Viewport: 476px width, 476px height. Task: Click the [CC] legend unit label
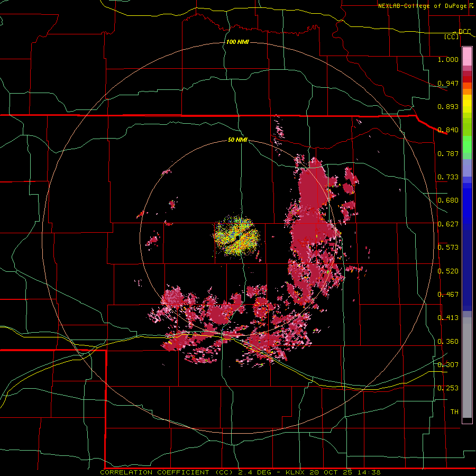[452, 36]
